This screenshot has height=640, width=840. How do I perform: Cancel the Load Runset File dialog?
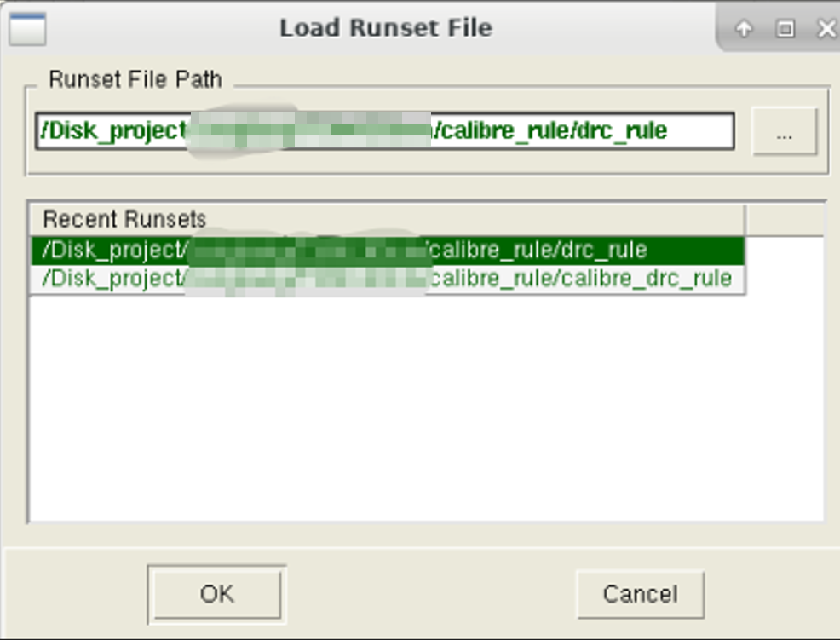click(x=640, y=595)
